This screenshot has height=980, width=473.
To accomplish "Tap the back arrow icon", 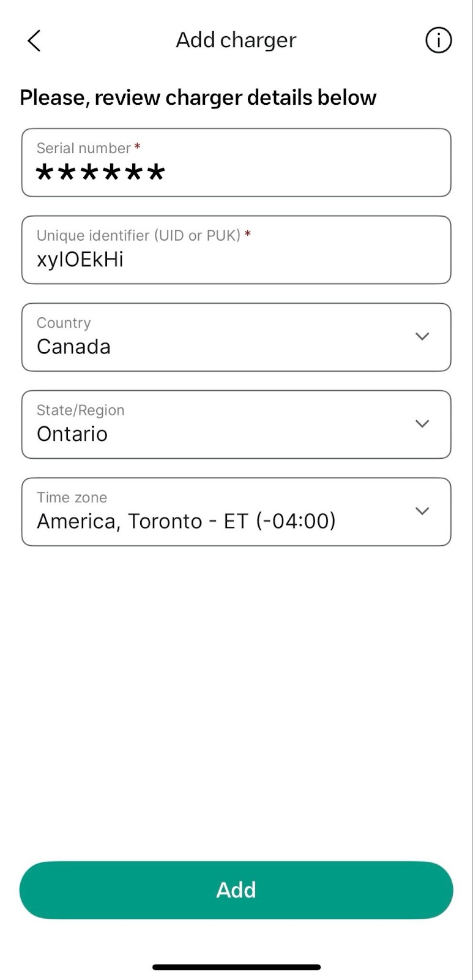I will pyautogui.click(x=34, y=41).
